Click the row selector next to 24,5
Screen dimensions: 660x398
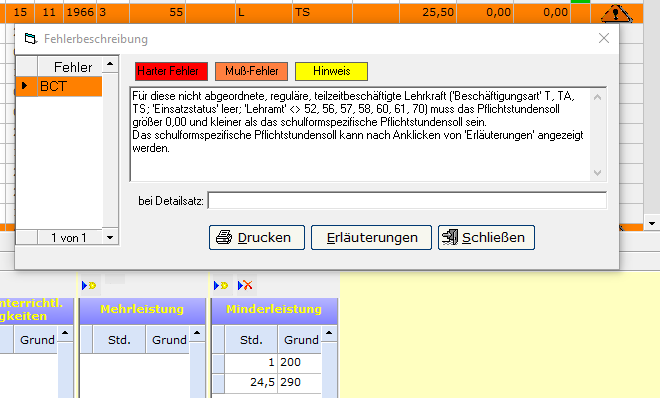218,383
